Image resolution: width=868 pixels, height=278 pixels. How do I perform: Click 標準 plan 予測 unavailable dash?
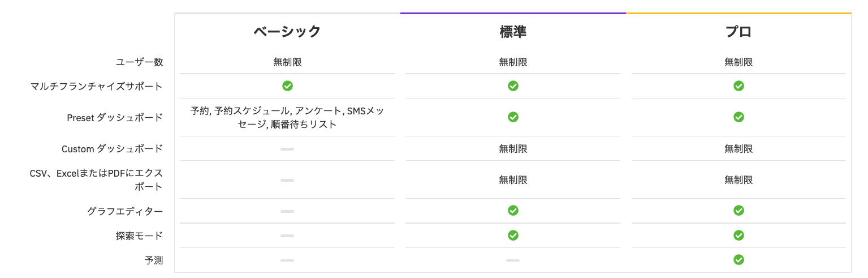click(513, 260)
